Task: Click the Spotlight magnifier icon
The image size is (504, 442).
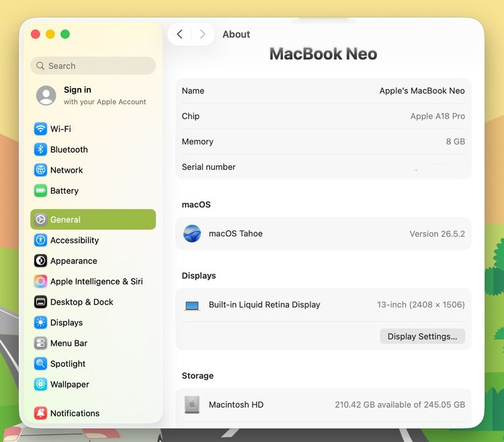Action: (x=40, y=363)
